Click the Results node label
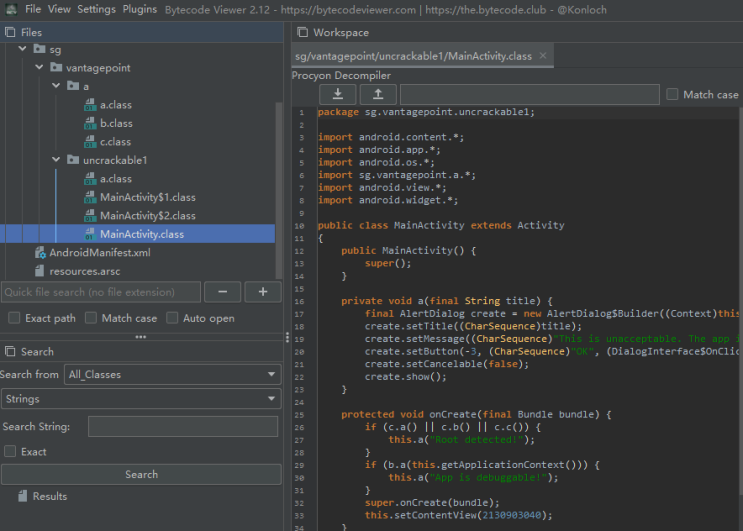Screen dimensions: 743x531 [x=50, y=496]
